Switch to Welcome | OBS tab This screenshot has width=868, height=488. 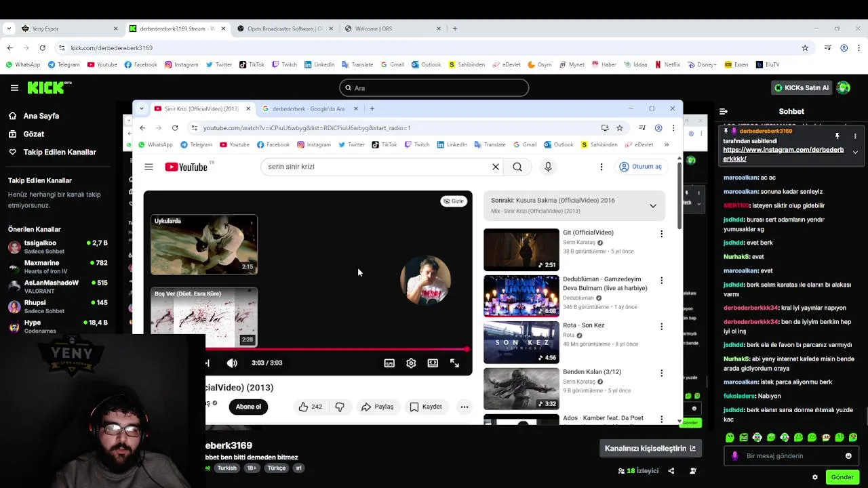(392, 28)
